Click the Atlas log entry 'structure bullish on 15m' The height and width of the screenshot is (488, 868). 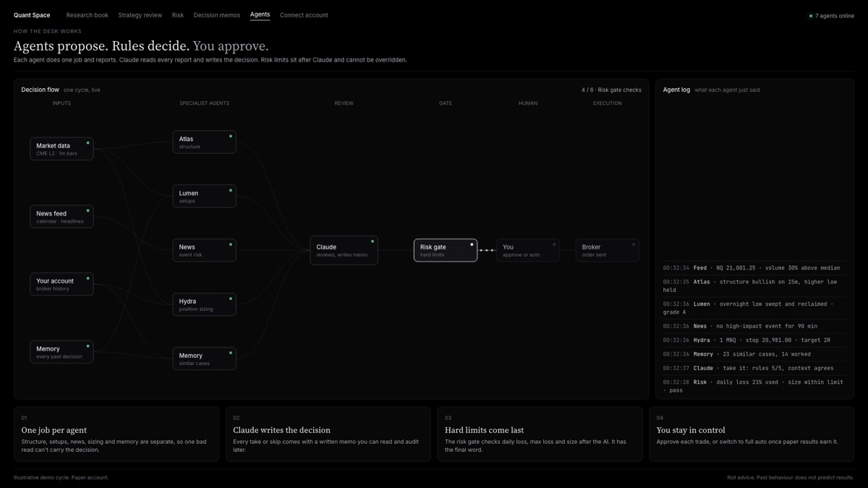[x=754, y=286]
